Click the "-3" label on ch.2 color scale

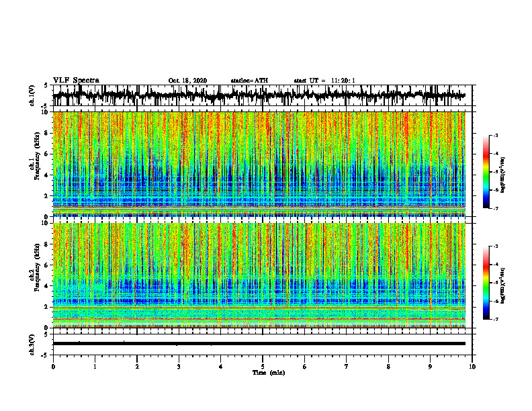click(496, 246)
